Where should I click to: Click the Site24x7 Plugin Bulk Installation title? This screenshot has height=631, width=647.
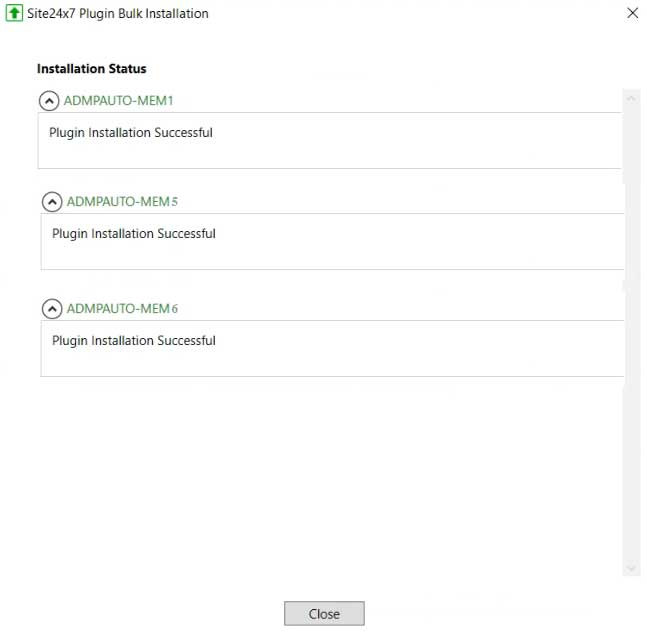(x=119, y=14)
